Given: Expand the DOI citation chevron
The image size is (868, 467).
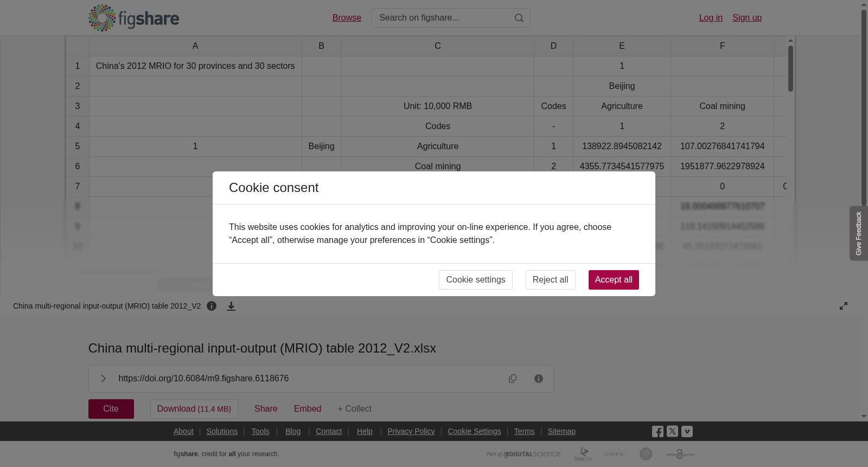Looking at the screenshot, I should (x=104, y=379).
